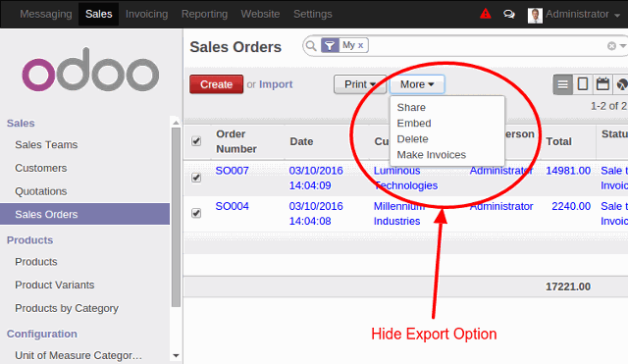The height and width of the screenshot is (364, 628).
Task: Uncheck the SO004 order checkbox
Action: pos(196,213)
